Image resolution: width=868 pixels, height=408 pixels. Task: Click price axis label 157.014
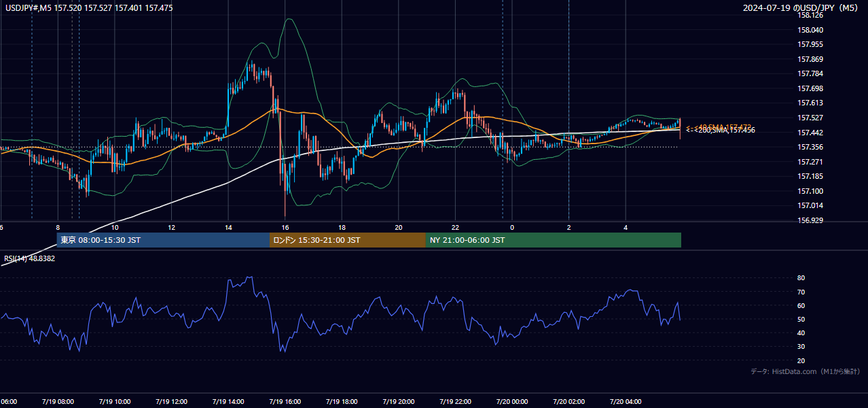(x=810, y=205)
